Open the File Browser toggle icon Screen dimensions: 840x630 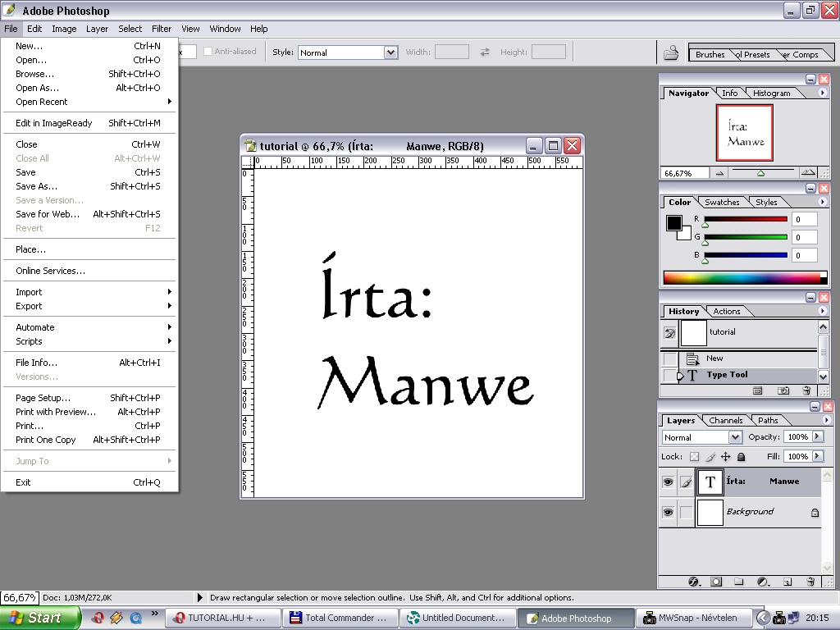tap(671, 53)
